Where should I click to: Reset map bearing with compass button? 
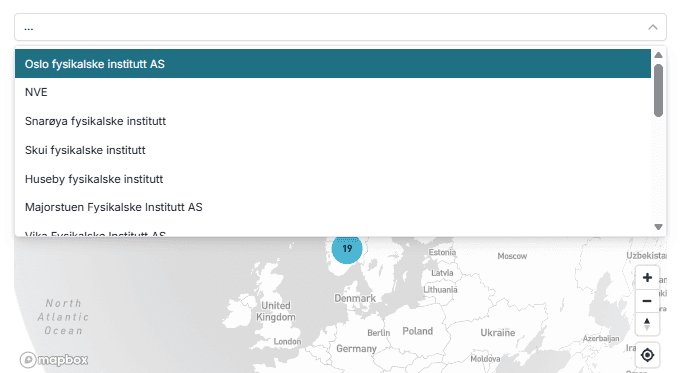[x=647, y=324]
